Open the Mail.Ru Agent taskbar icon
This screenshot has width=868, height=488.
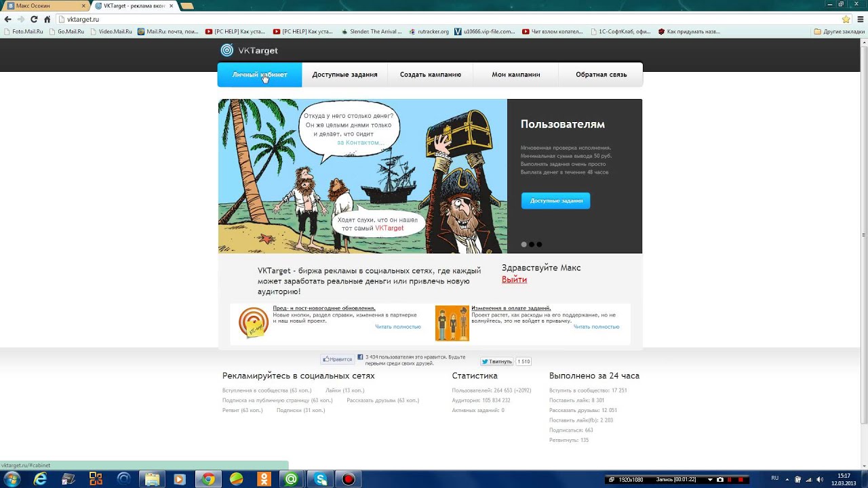292,479
